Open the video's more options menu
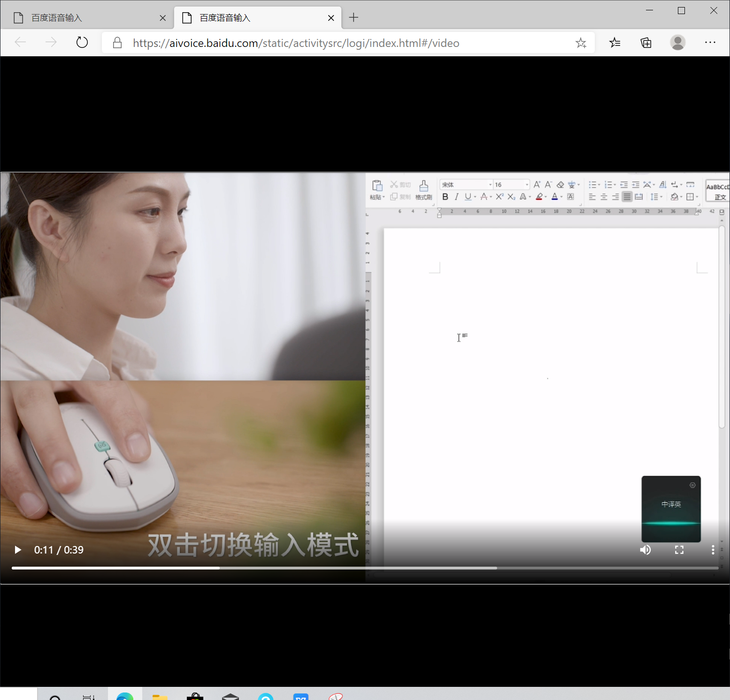The width and height of the screenshot is (730, 700). pyautogui.click(x=713, y=550)
